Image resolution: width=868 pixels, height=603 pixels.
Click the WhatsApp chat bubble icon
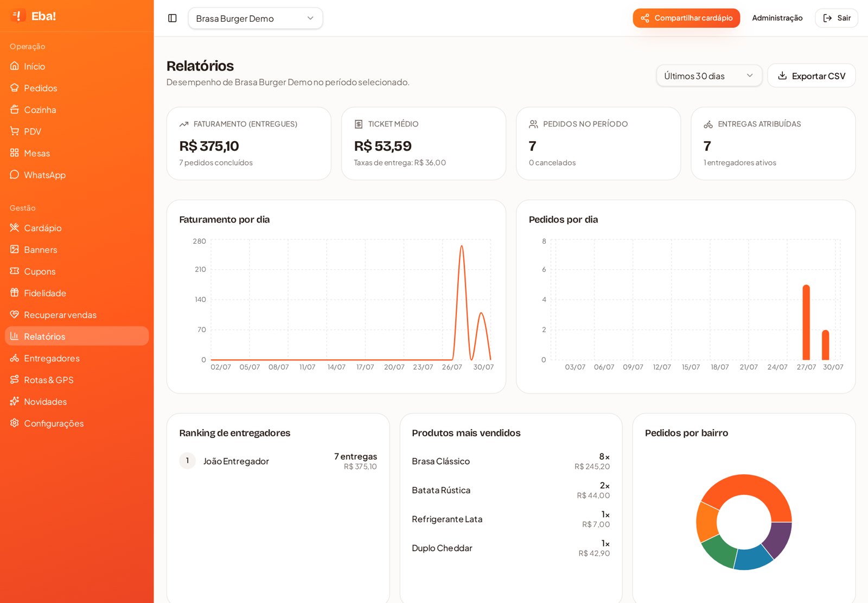pyautogui.click(x=15, y=174)
